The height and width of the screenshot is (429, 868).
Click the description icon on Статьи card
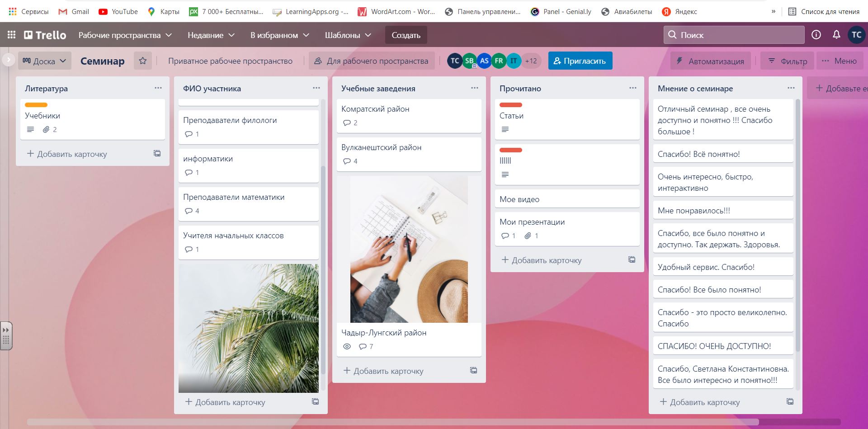[505, 130]
